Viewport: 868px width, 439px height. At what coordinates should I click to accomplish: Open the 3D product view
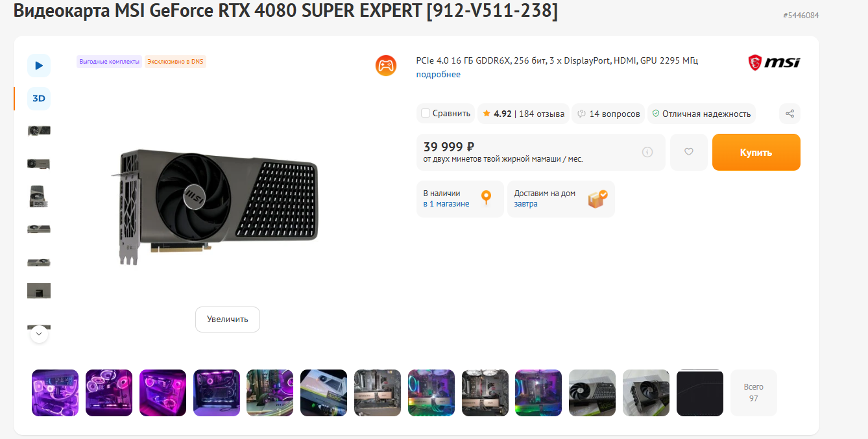pos(39,99)
